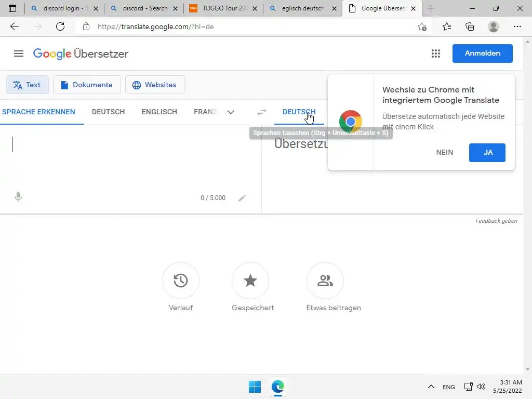Switch to Websites translation mode

tap(155, 85)
